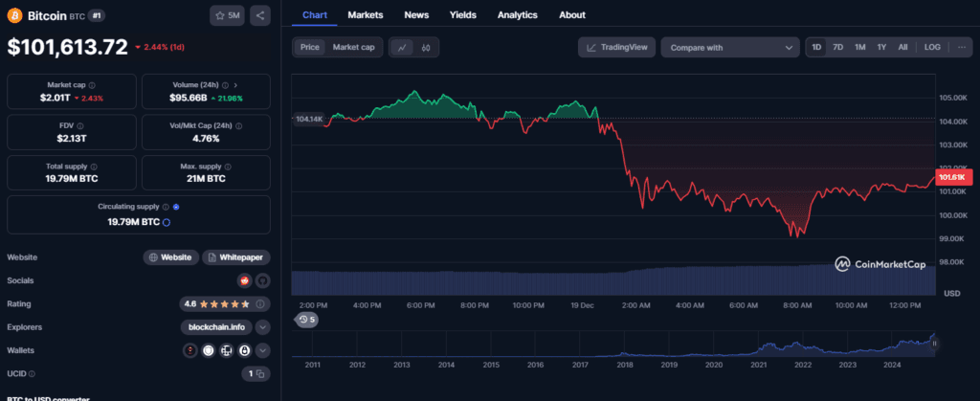
Task: Click the 2021 mark on history timeline
Action: (x=758, y=365)
